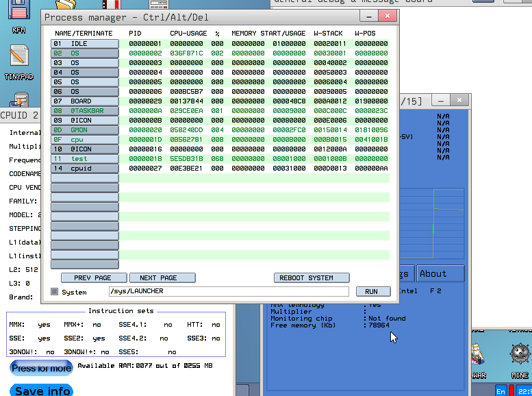
Task: Minimize the Process manager window
Action: tap(373, 16)
